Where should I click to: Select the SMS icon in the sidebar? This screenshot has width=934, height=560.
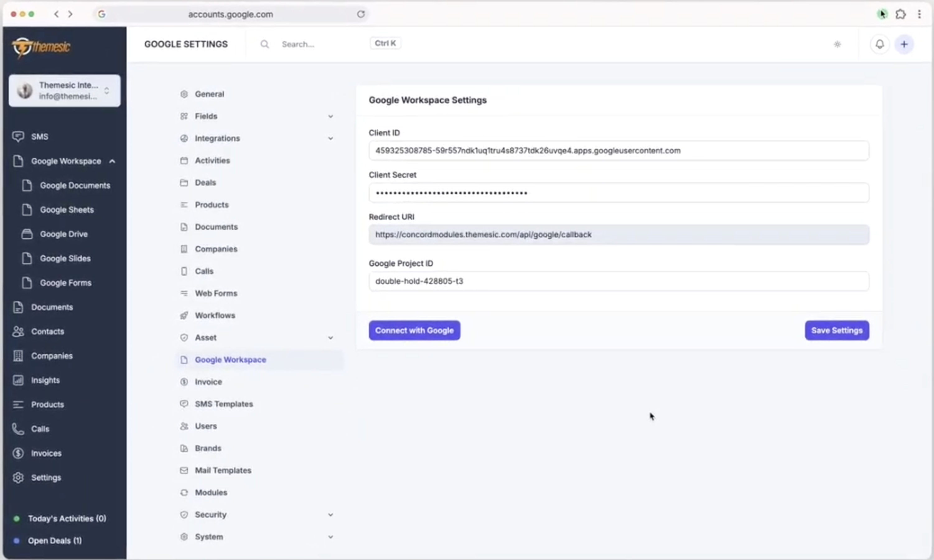[18, 136]
